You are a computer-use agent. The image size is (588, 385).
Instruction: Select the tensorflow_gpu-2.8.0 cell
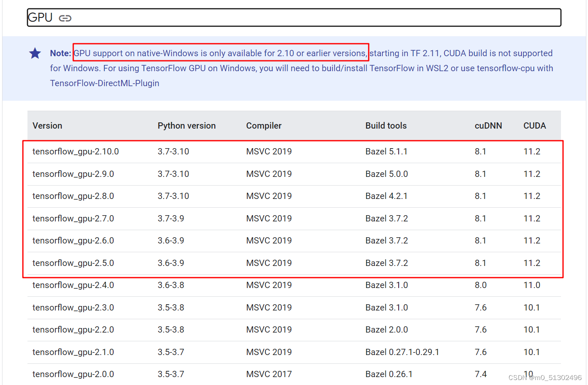click(x=73, y=196)
